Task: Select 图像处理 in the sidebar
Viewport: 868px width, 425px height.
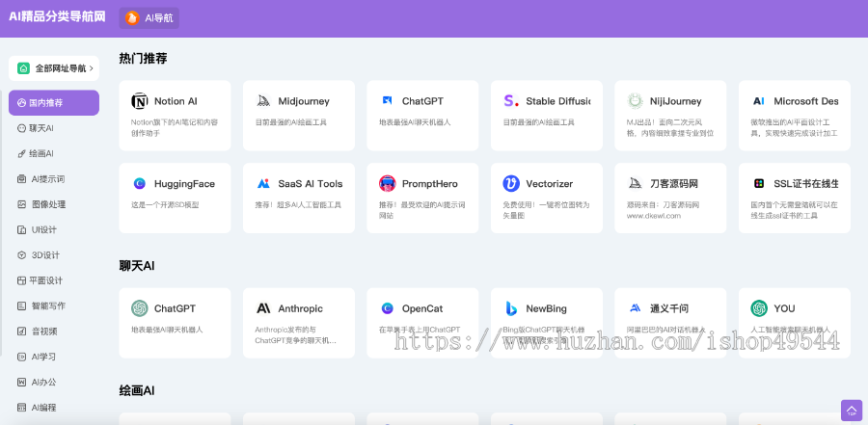Action: click(43, 204)
